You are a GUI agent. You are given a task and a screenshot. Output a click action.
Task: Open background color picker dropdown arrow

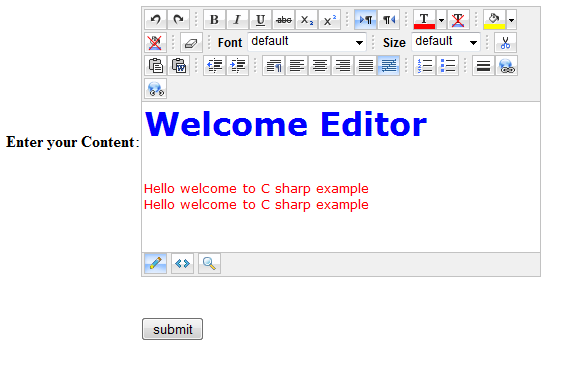point(511,20)
